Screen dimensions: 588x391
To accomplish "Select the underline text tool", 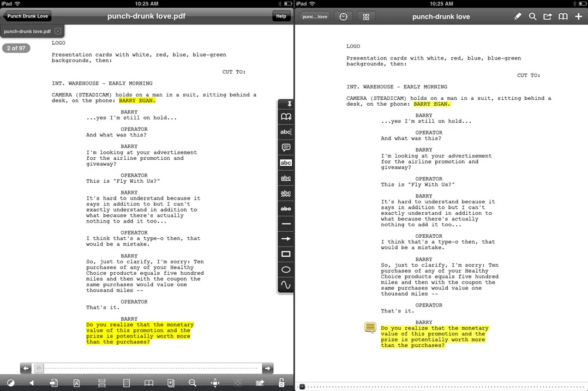I will [286, 178].
